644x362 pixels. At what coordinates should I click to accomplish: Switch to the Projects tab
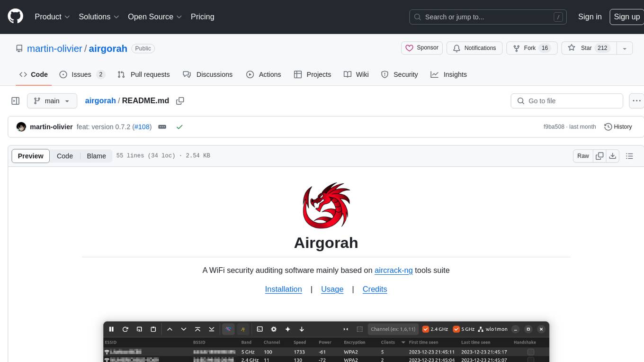pyautogui.click(x=313, y=74)
